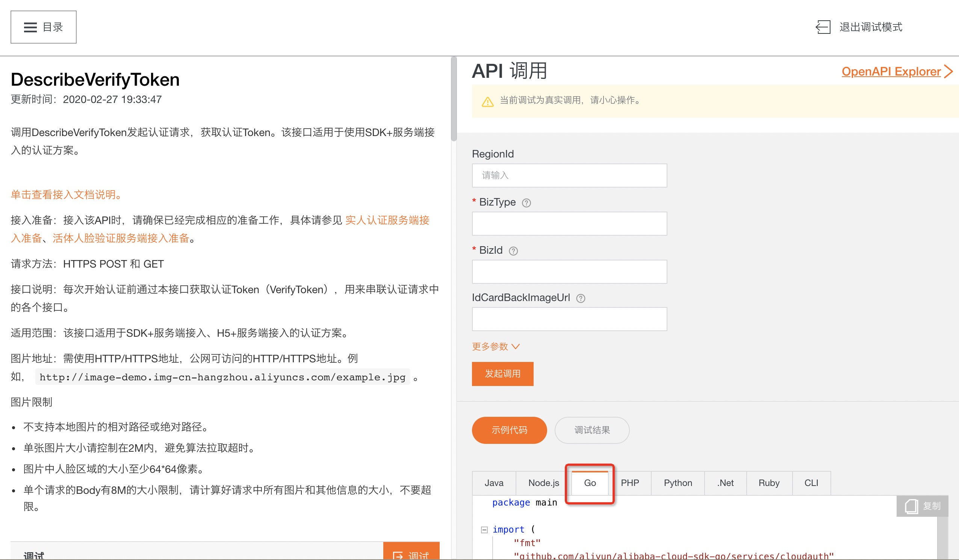Click the 当前调试为真实调用 warning text
This screenshot has width=959, height=560.
pos(571,100)
